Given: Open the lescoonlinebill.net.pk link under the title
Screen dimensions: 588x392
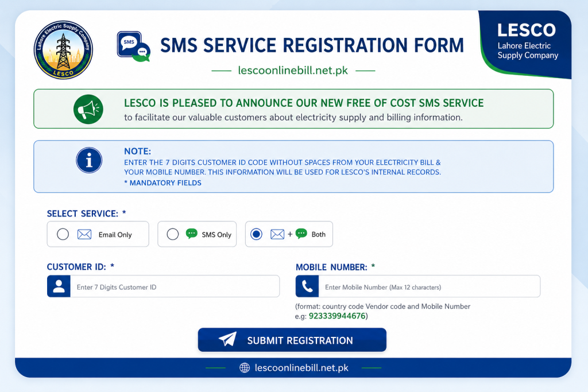Looking at the screenshot, I should click(x=293, y=71).
